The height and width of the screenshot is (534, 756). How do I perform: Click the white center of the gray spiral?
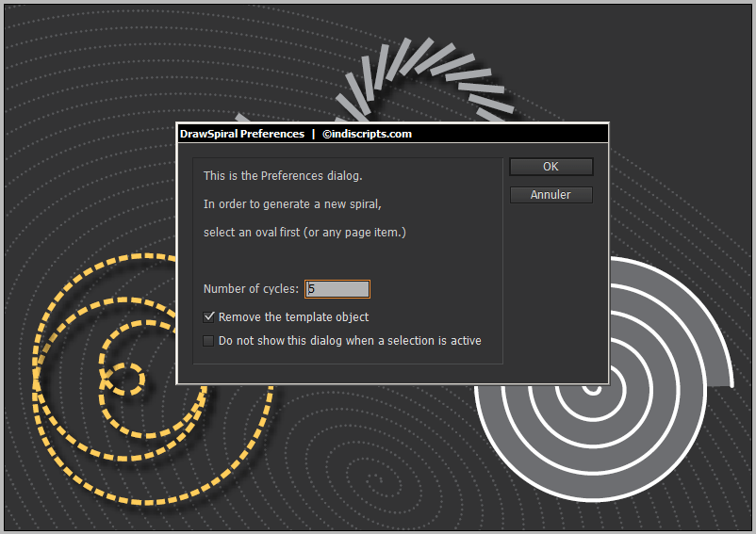(592, 387)
